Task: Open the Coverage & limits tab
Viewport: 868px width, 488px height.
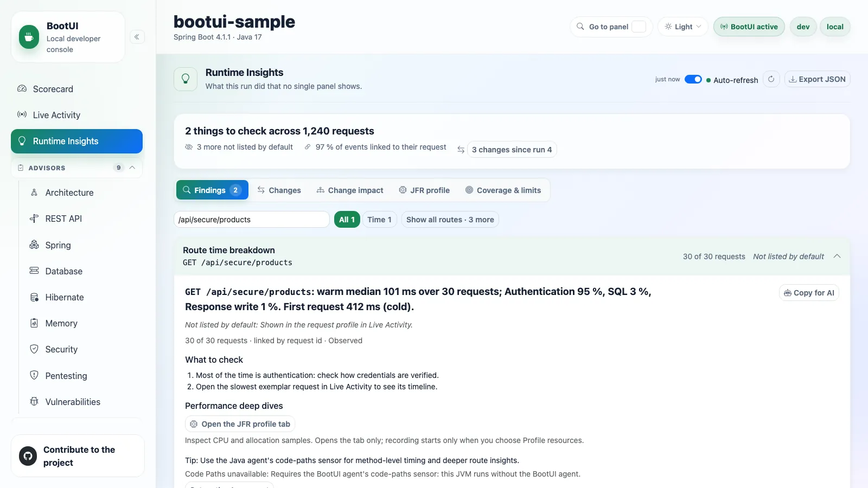Action: coord(503,190)
